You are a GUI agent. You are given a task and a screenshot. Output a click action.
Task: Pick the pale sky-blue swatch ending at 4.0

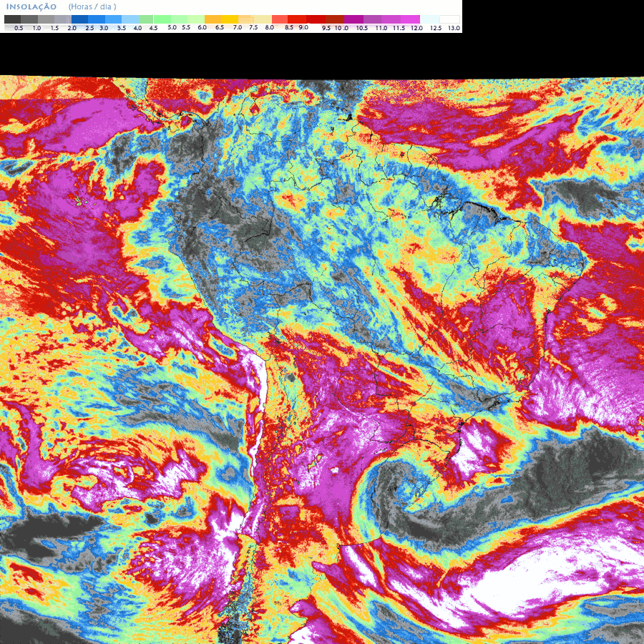(x=130, y=19)
